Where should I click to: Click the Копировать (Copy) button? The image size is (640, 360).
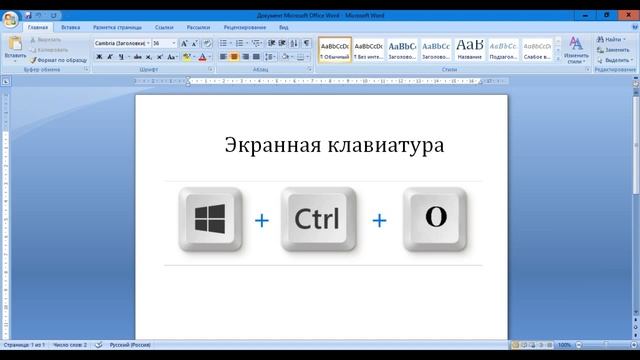click(49, 50)
